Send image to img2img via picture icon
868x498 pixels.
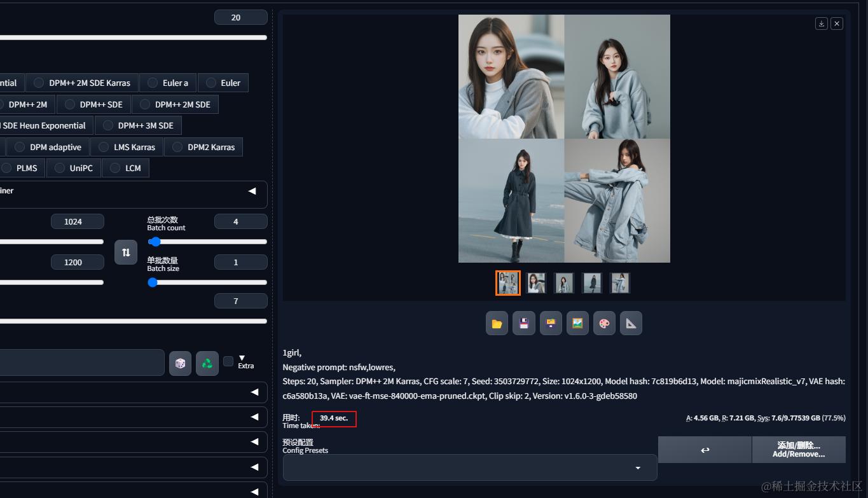(x=577, y=323)
